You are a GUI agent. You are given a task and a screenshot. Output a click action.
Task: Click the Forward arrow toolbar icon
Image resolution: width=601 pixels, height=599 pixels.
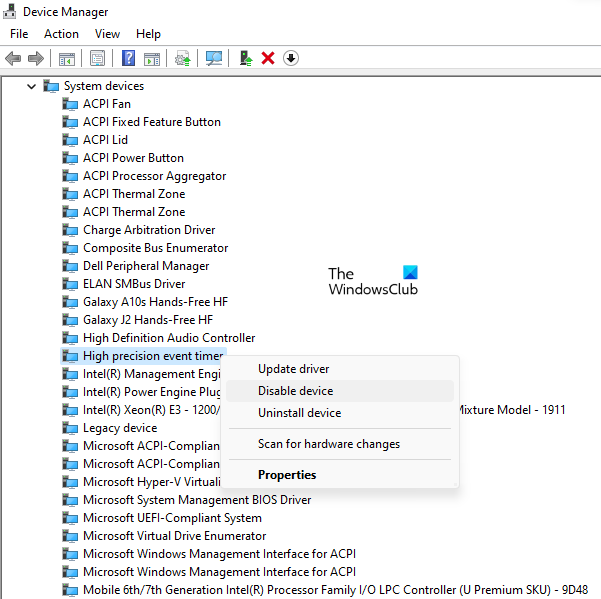point(36,59)
